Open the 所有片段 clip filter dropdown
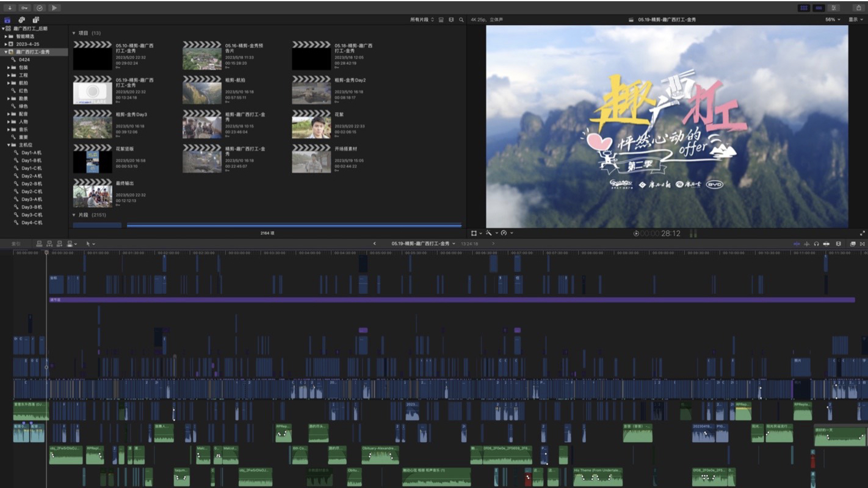Viewport: 868px width, 488px height. pyautogui.click(x=422, y=20)
